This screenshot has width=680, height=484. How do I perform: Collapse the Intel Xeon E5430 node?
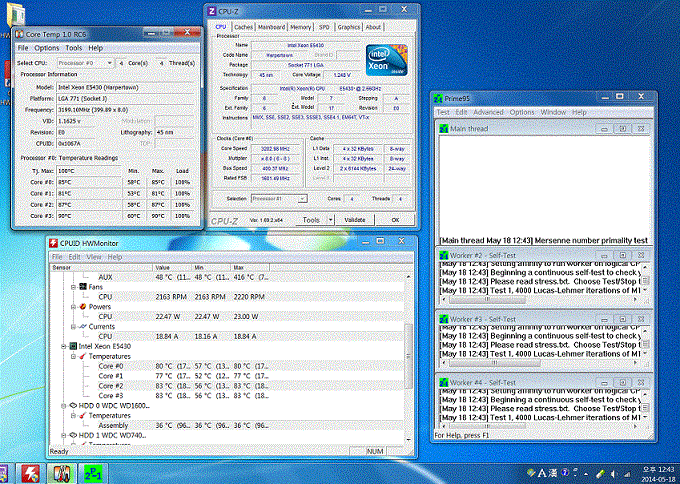point(63,346)
